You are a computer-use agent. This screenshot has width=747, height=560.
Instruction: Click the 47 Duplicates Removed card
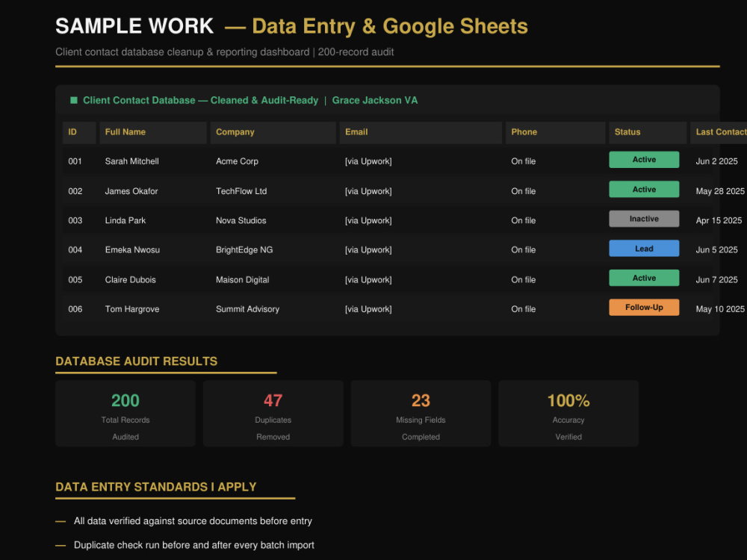[x=273, y=414]
